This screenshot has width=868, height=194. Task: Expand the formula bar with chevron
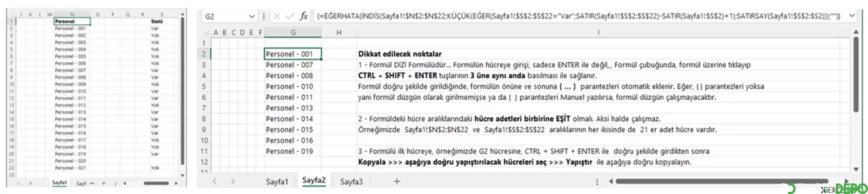click(852, 16)
